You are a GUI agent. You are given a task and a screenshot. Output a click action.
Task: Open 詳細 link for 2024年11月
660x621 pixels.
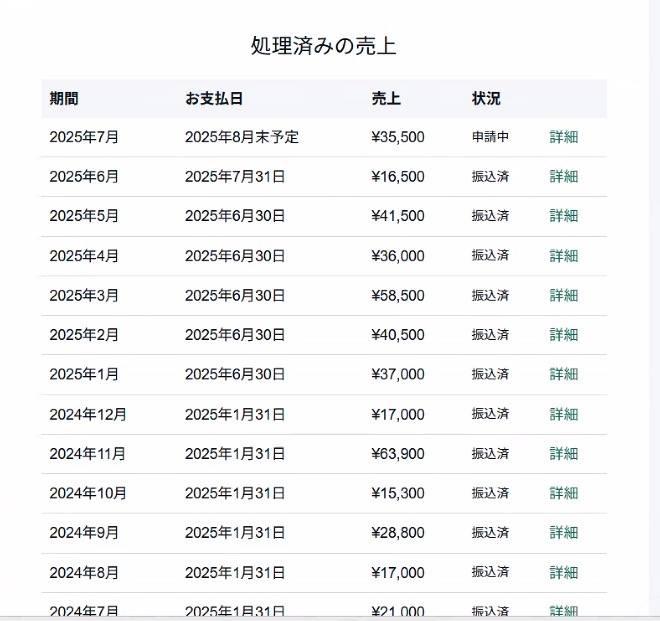[563, 454]
